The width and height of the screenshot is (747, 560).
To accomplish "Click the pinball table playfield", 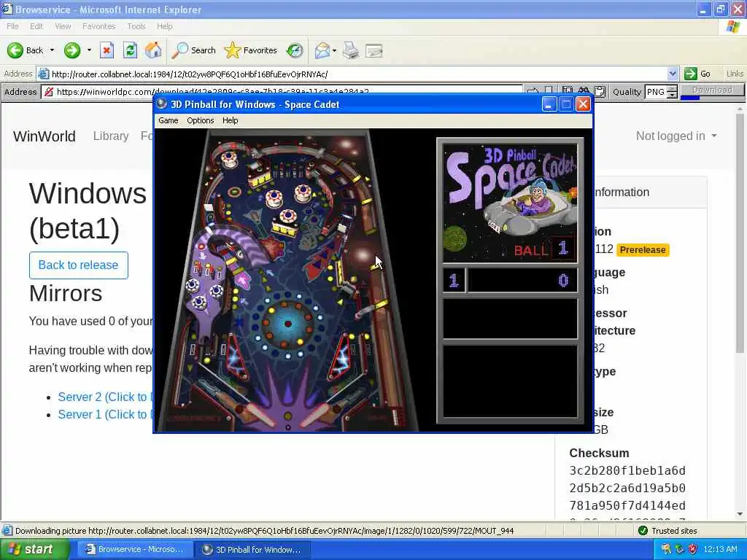I will (287, 280).
